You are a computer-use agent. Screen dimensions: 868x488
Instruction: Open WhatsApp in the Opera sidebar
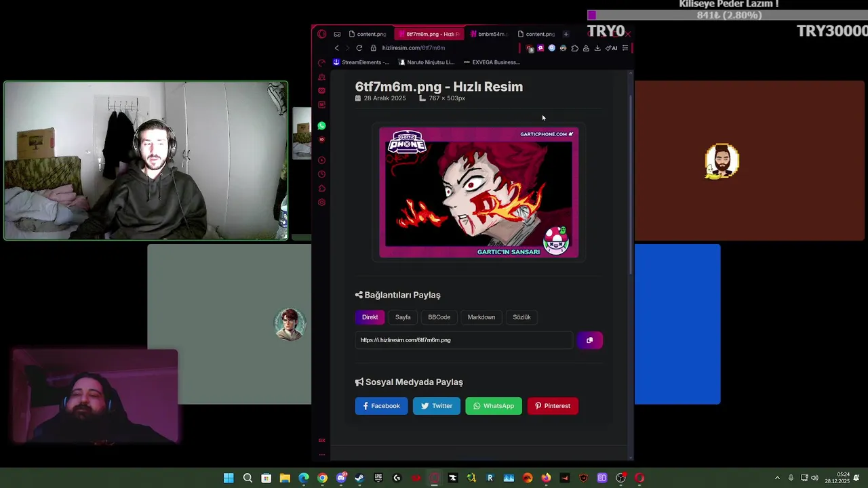321,125
